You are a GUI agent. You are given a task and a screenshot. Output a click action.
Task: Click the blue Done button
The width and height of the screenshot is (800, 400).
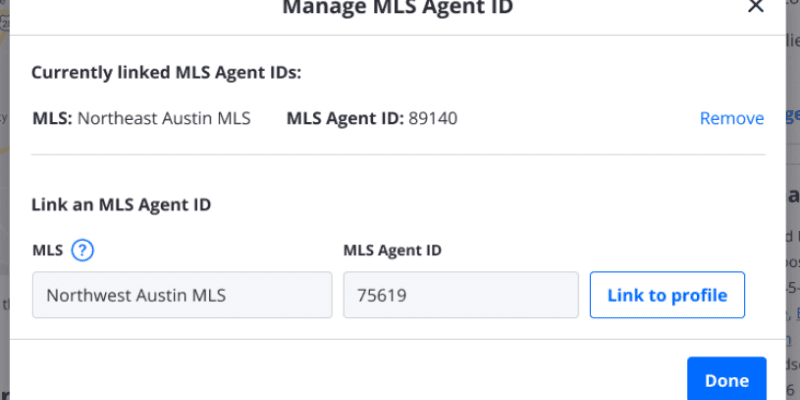(x=726, y=380)
